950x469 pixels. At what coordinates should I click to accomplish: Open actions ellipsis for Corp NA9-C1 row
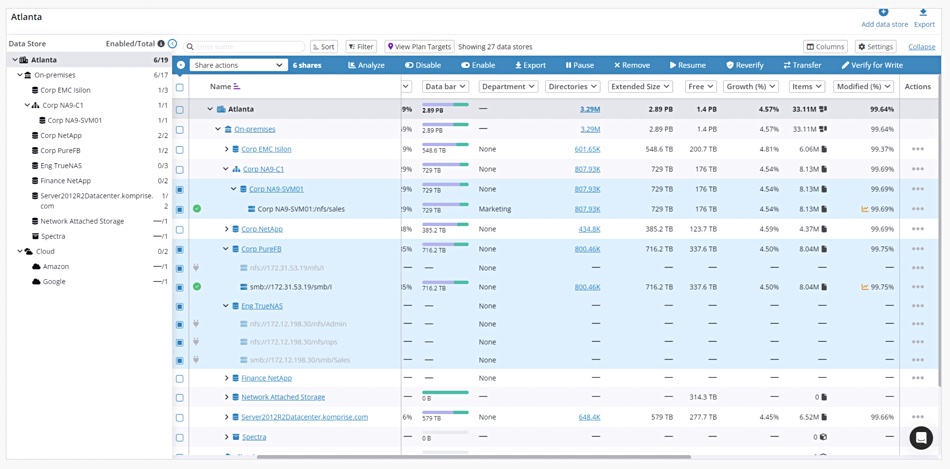tap(917, 169)
